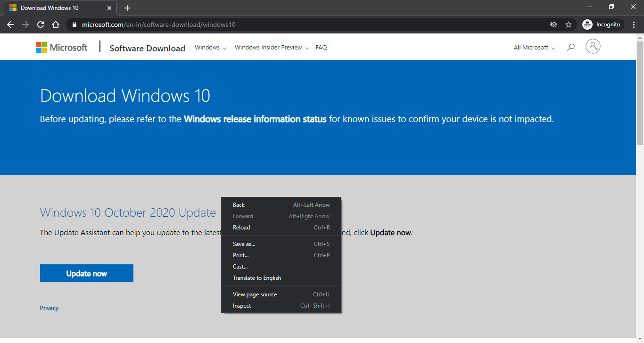The image size is (644, 343).
Task: Click the padlock site info icon
Action: pyautogui.click(x=74, y=24)
